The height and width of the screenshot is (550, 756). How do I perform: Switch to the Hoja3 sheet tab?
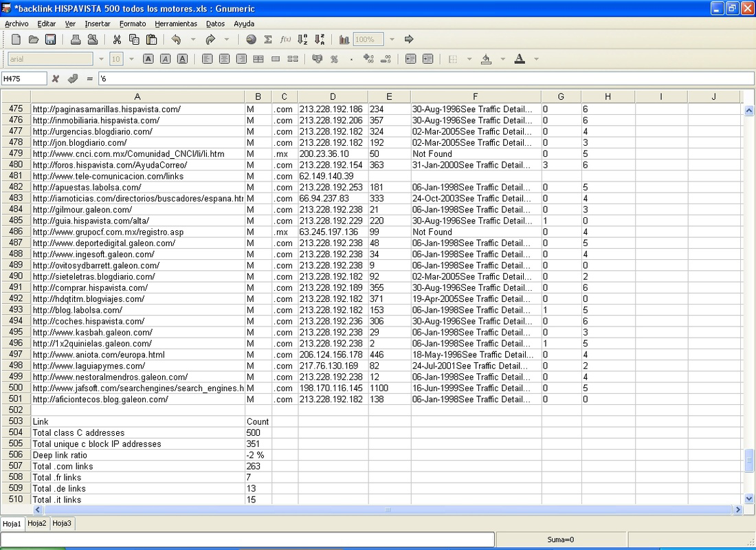pyautogui.click(x=62, y=523)
